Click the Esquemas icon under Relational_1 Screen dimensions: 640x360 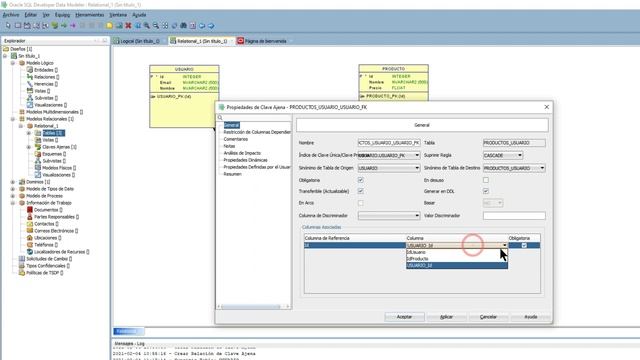(x=38, y=154)
